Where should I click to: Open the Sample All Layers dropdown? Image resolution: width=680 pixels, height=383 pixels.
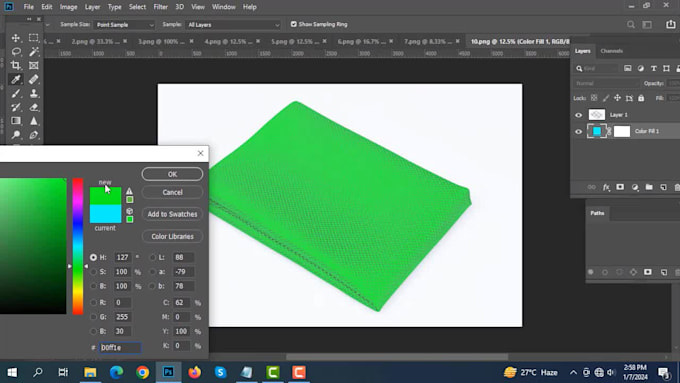[233, 25]
